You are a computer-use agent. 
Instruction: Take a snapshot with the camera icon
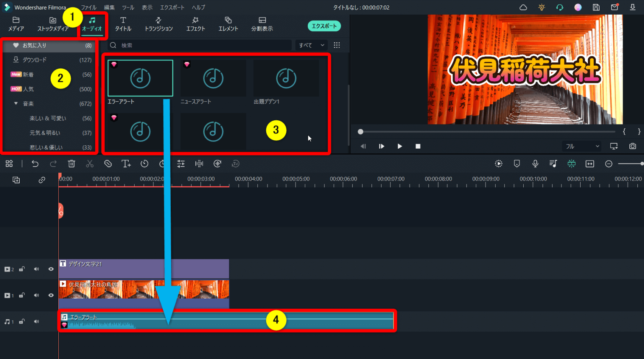(x=633, y=146)
